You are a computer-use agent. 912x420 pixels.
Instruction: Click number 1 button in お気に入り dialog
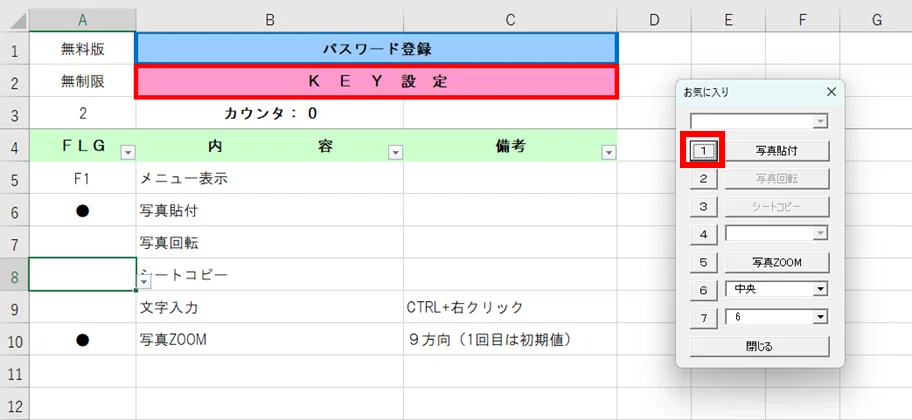tap(704, 151)
